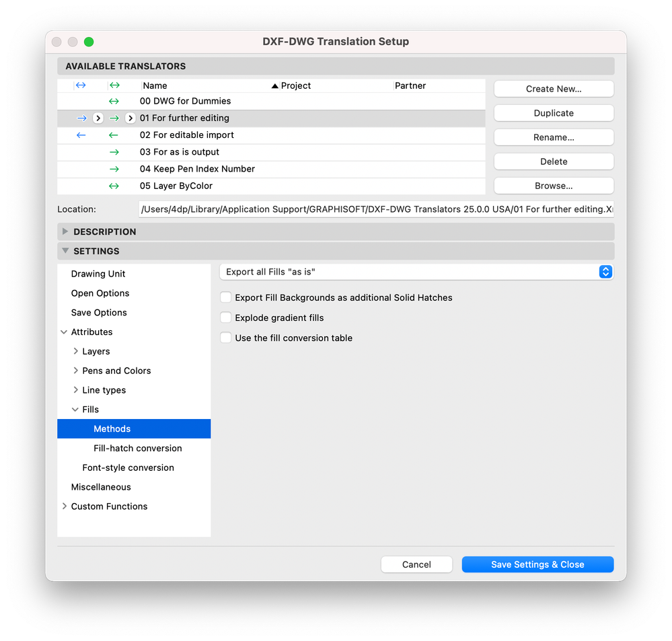Click green double arrow on 05 Layer ByColor
The height and width of the screenshot is (641, 672).
(114, 186)
